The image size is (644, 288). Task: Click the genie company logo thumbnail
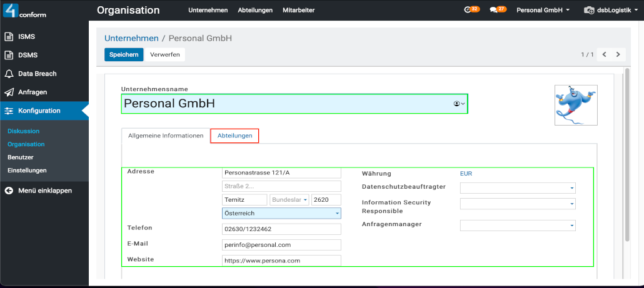pyautogui.click(x=576, y=106)
